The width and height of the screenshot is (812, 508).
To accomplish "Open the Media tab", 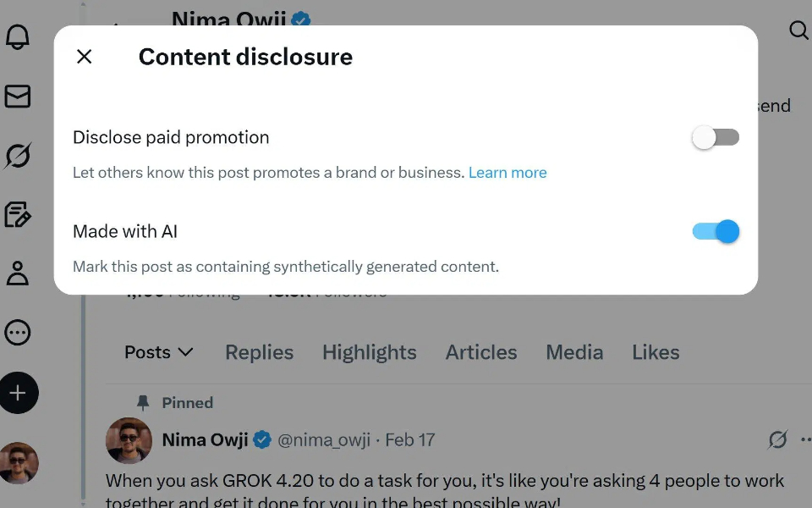I will [574, 352].
